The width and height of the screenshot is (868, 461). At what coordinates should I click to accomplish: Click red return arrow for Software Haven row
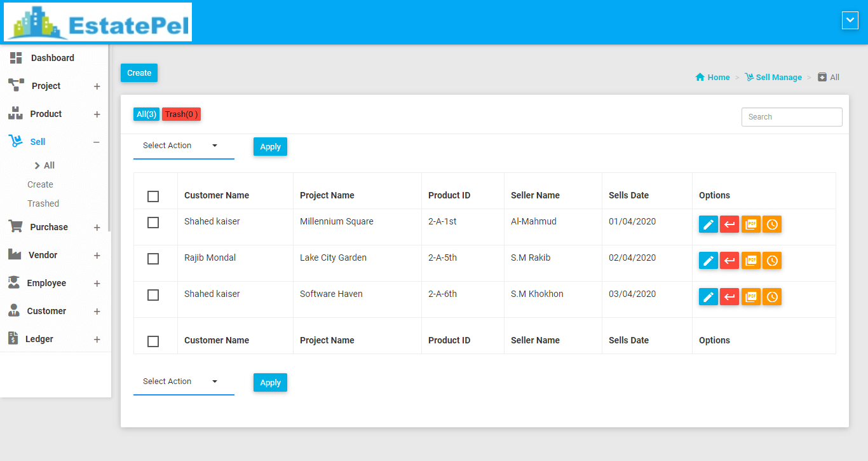729,297
